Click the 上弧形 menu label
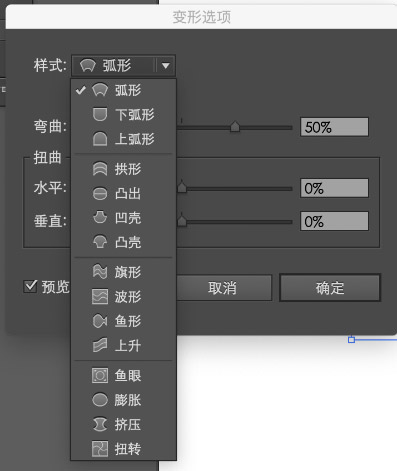This screenshot has width=397, height=471. pos(135,139)
